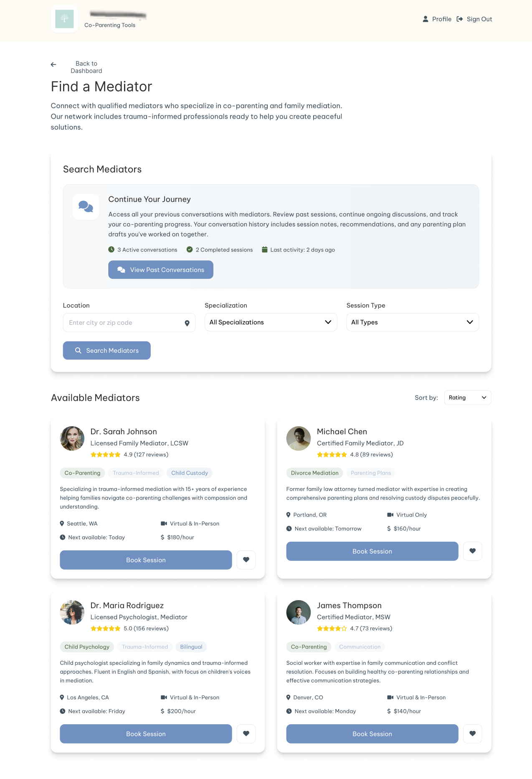Click the chat bubbles icon in Continue Your Journey
The width and height of the screenshot is (532, 779).
[x=86, y=207]
